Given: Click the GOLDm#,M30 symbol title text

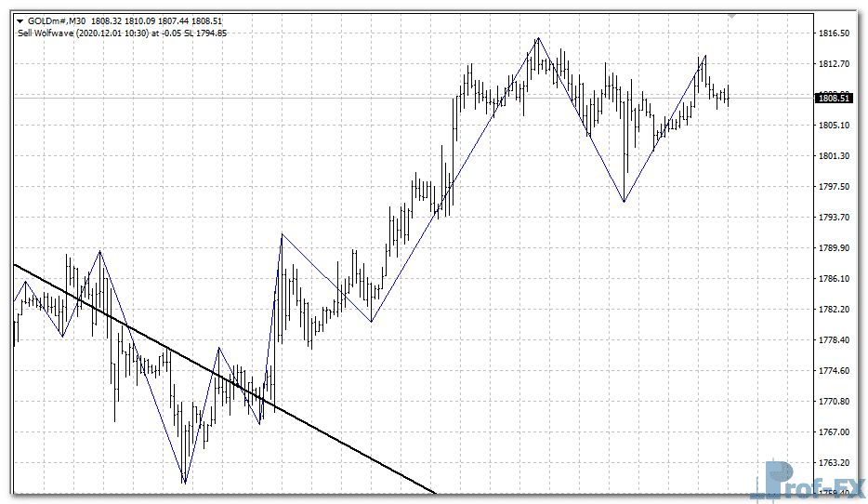Looking at the screenshot, I should tap(56, 20).
